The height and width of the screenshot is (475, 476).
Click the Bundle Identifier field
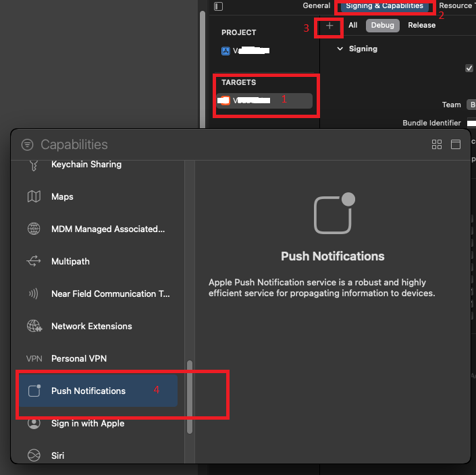click(x=471, y=123)
